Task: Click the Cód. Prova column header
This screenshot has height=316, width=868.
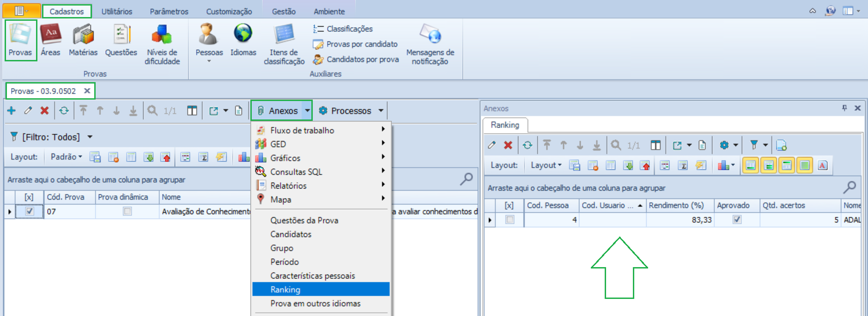Action: (x=69, y=197)
